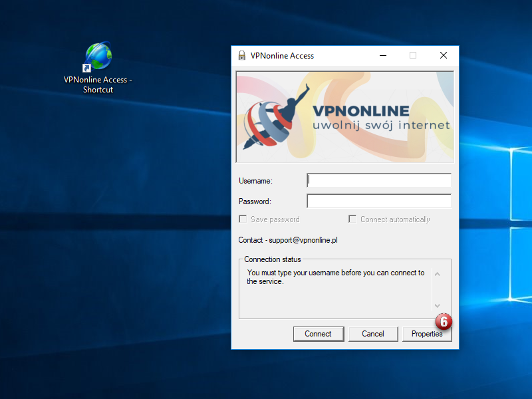532x399 pixels.
Task: Click the 'Username:' label
Action: tap(255, 181)
